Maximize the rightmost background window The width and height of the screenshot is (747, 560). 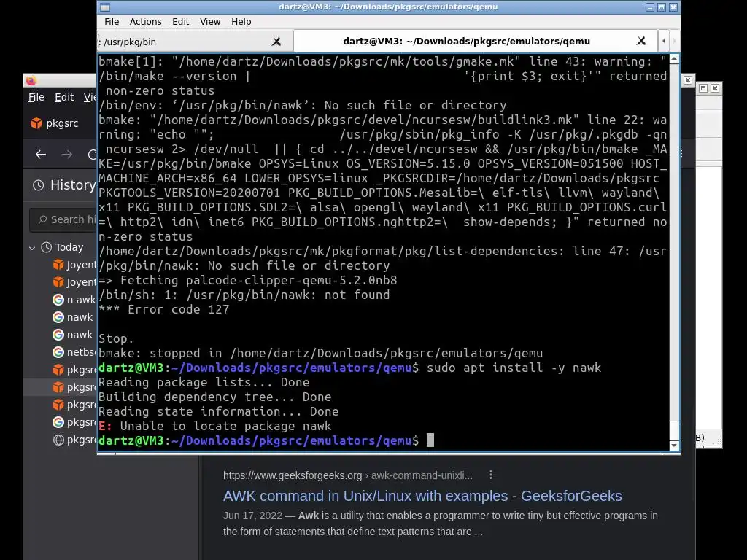pyautogui.click(x=703, y=88)
